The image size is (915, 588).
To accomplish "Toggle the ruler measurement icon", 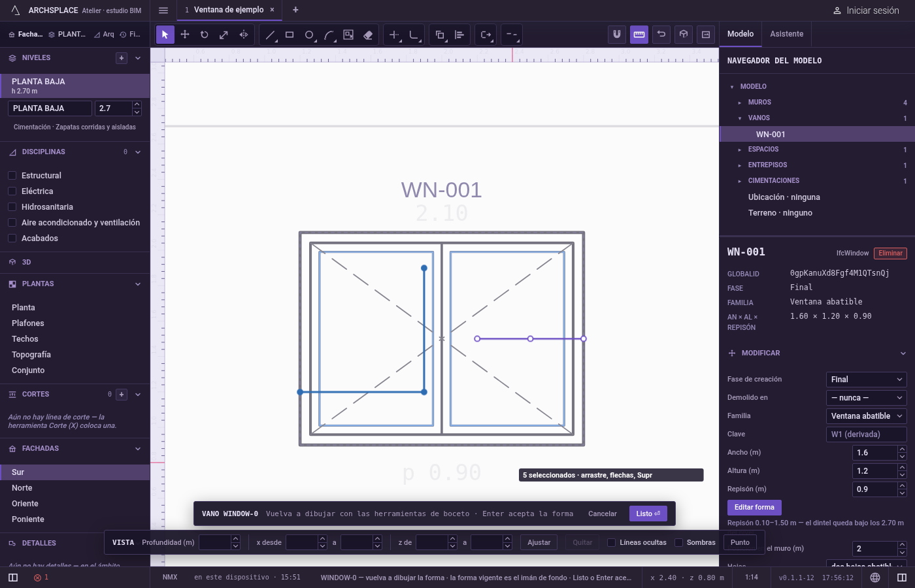I will click(x=639, y=35).
